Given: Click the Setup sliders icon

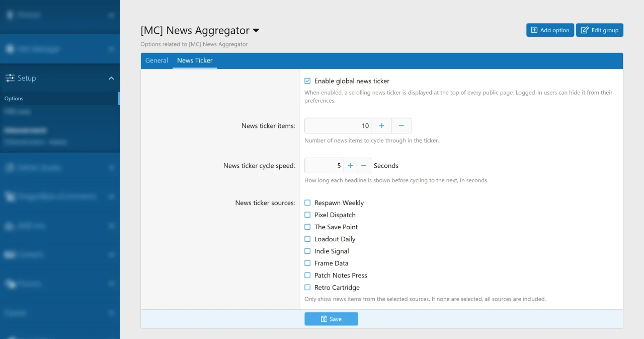Looking at the screenshot, I should pyautogui.click(x=10, y=78).
